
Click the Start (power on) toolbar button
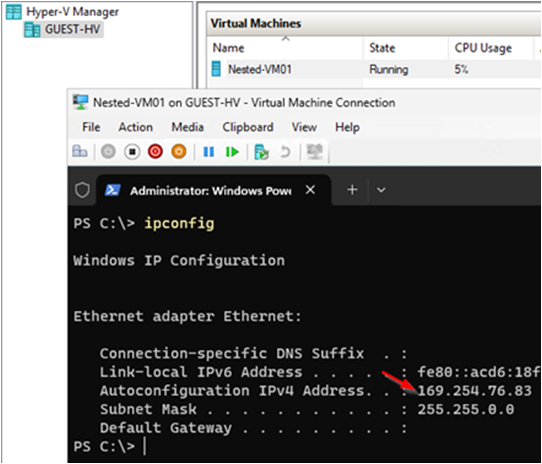[x=108, y=151]
